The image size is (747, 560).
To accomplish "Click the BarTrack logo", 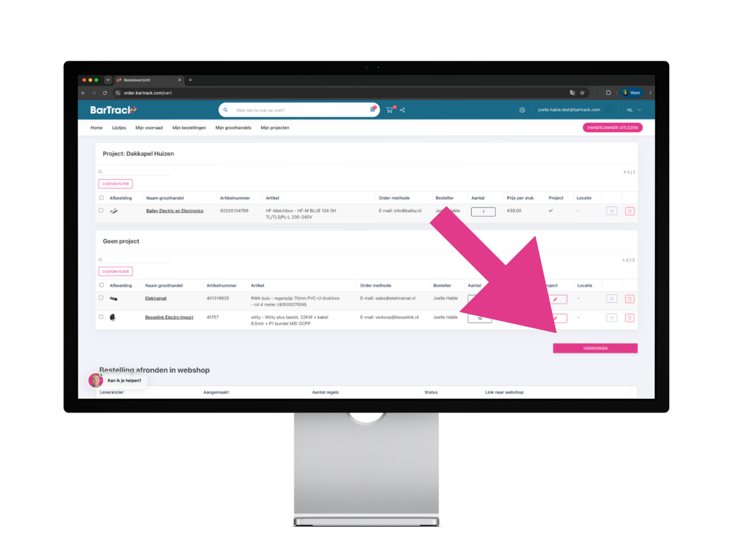I will [113, 110].
